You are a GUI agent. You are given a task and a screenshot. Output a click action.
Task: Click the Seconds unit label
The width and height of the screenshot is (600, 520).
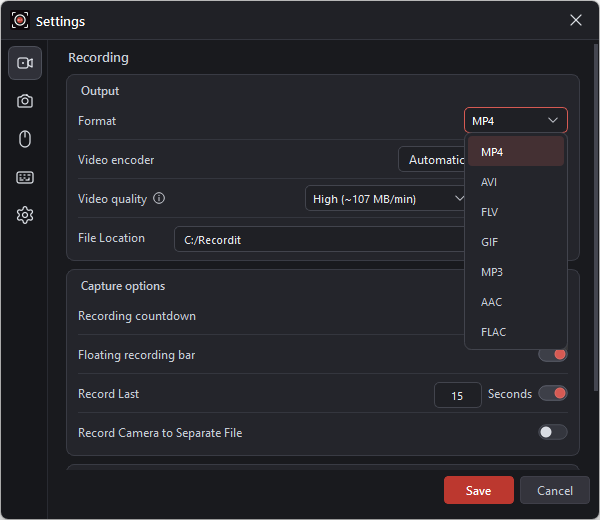pos(510,394)
